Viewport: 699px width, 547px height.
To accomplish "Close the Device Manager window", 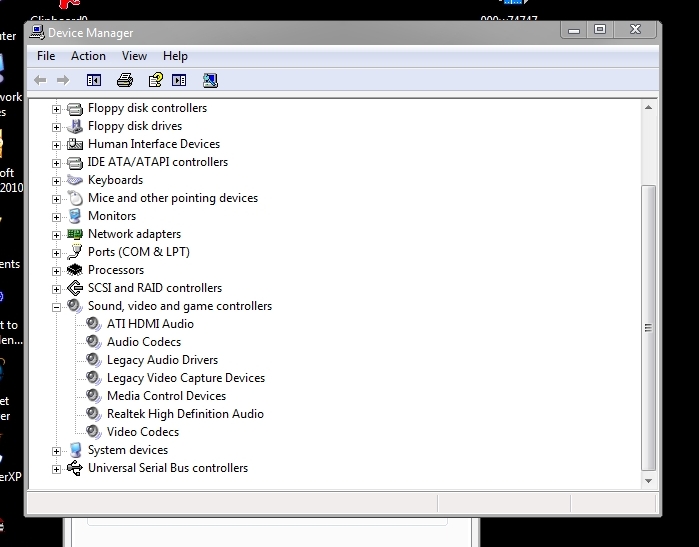I will coord(635,30).
